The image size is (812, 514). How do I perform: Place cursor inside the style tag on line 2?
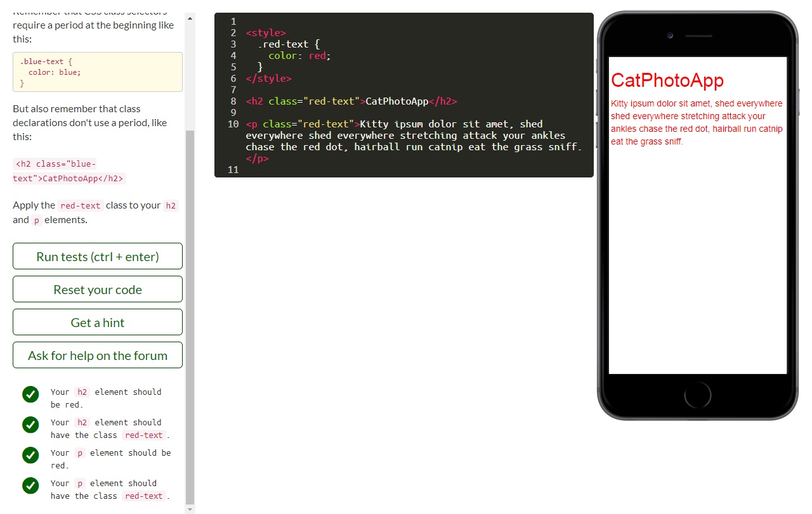(x=265, y=32)
